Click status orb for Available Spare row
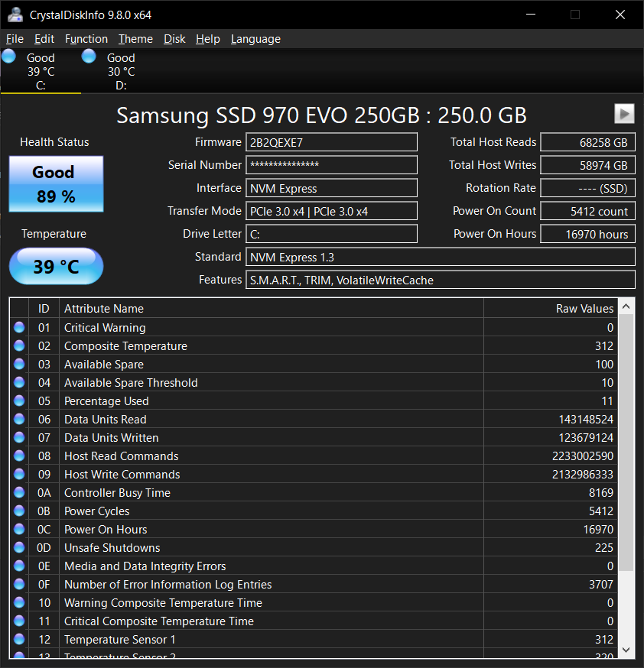The image size is (644, 668). (x=19, y=364)
